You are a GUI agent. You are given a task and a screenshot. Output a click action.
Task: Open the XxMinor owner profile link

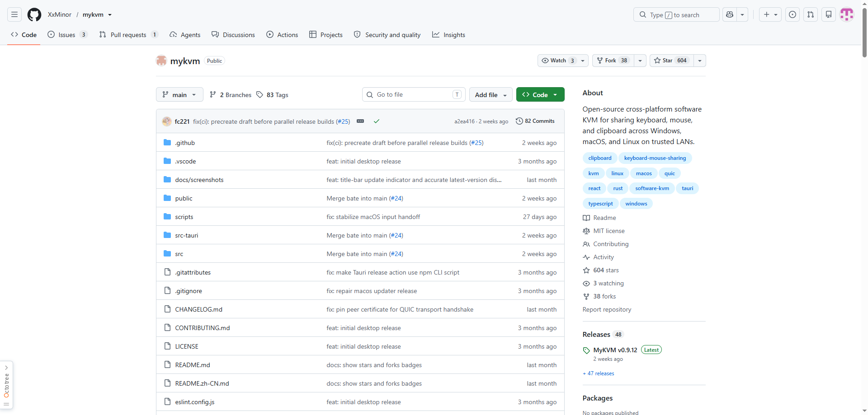tap(60, 15)
